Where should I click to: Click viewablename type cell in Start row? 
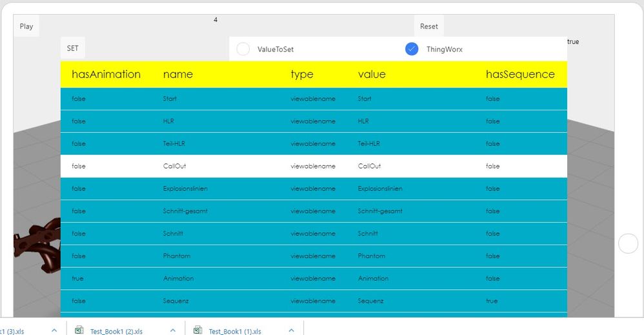tap(313, 99)
